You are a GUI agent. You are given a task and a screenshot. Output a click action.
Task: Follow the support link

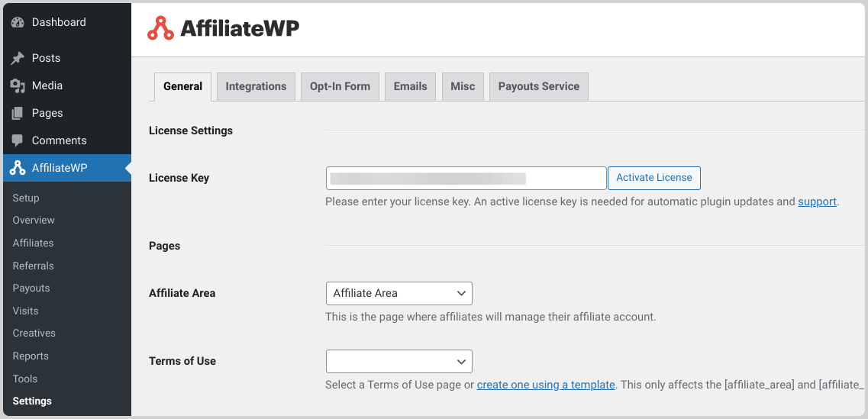(x=817, y=201)
